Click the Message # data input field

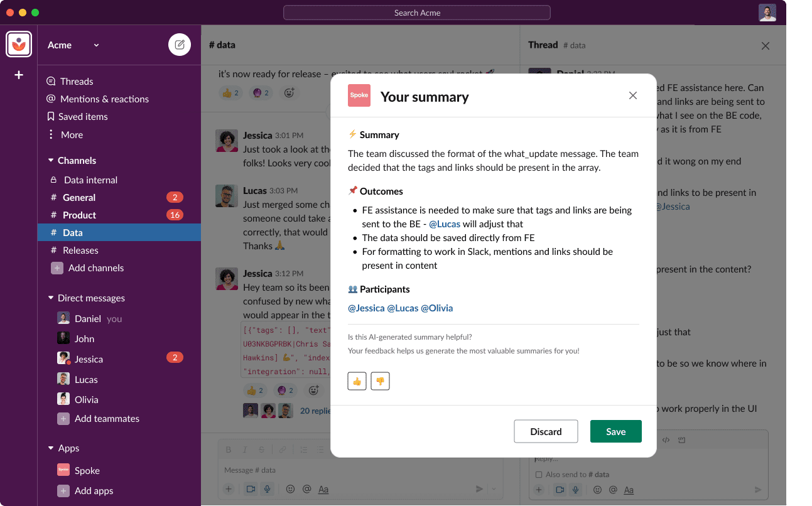coord(360,470)
